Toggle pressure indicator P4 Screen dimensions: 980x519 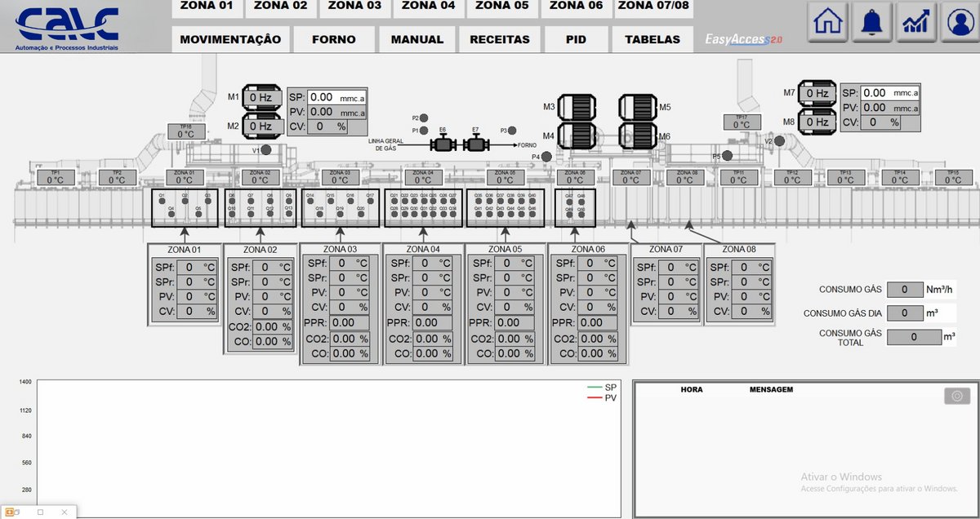coord(546,157)
